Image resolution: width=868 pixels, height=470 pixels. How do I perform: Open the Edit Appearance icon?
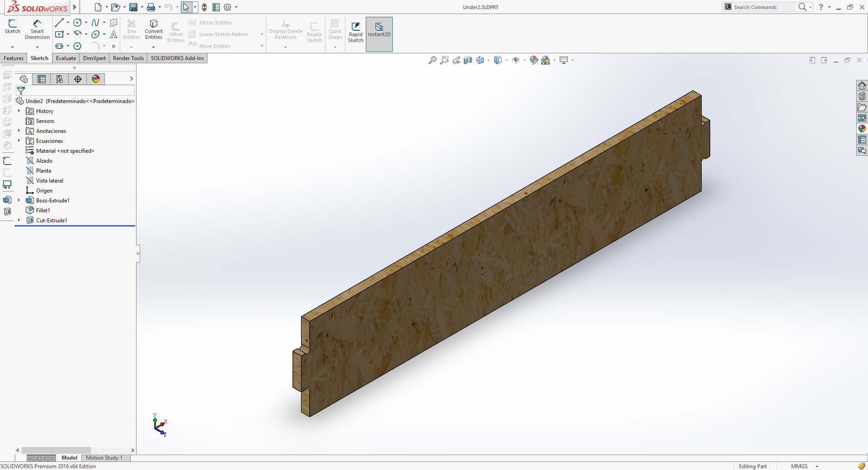(534, 60)
